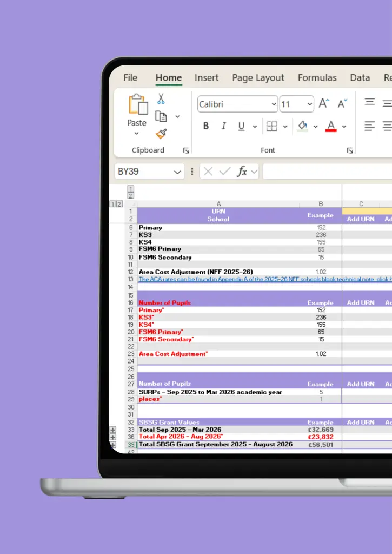The image size is (392, 554).
Task: Select column B header
Action: (x=321, y=204)
